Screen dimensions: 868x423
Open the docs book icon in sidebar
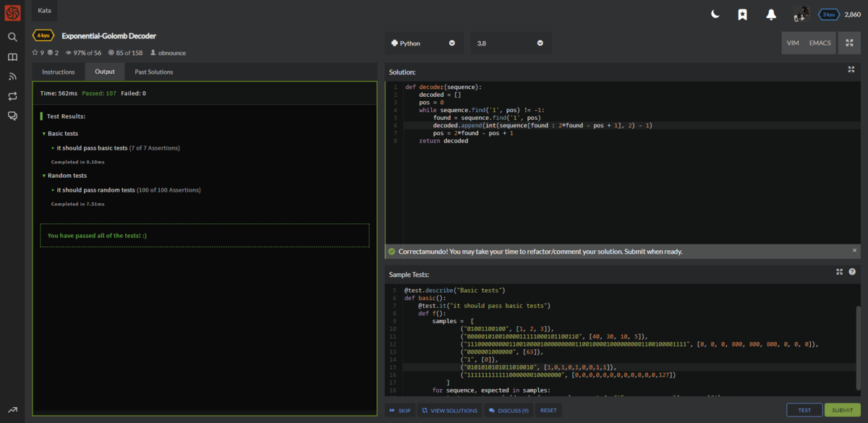[x=12, y=57]
